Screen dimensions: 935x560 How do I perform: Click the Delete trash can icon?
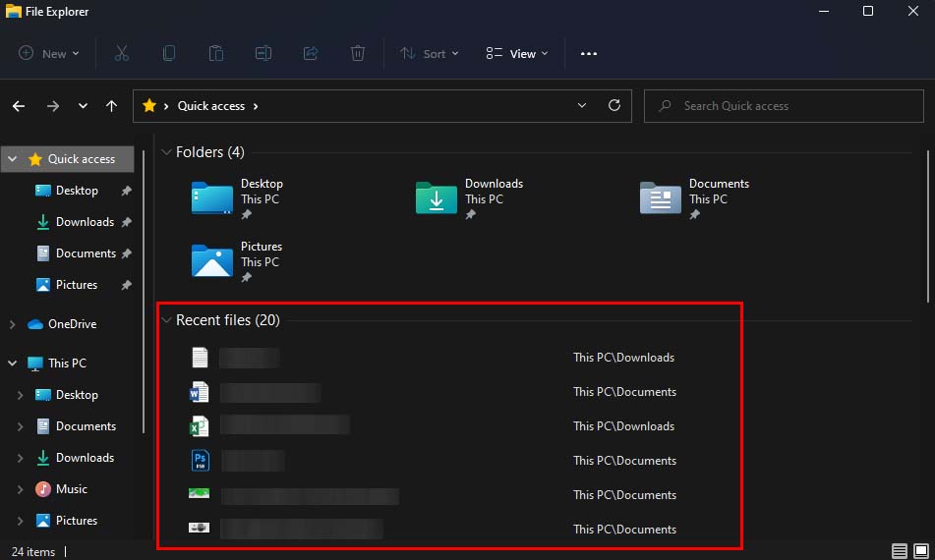358,53
